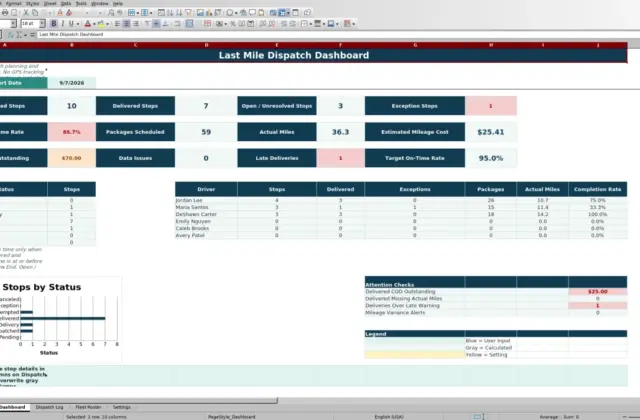Click the formula input line
Viewport: 640px width, 420px height.
coord(339,35)
